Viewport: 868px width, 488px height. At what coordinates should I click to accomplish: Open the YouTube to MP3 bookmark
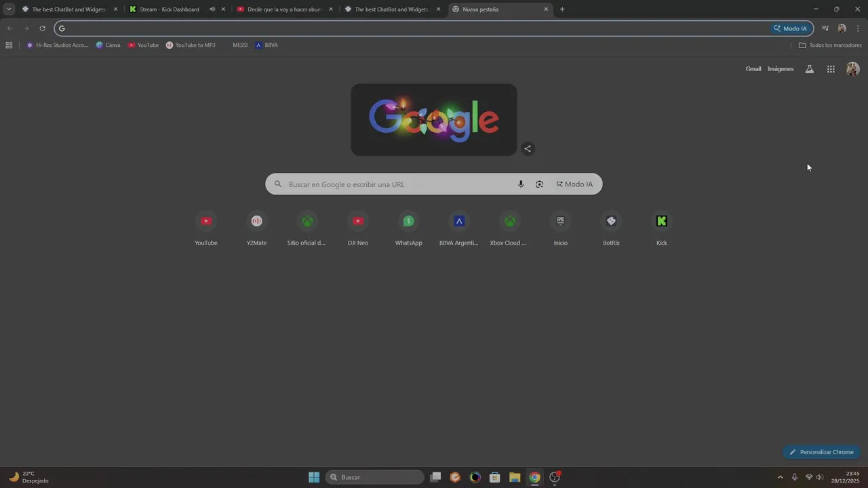[191, 45]
